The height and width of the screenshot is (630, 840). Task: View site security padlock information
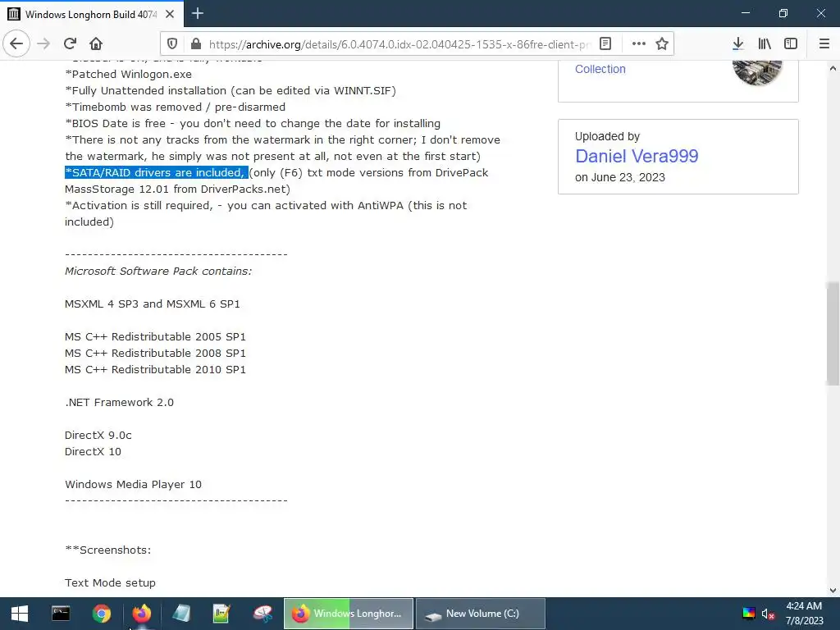(196, 44)
